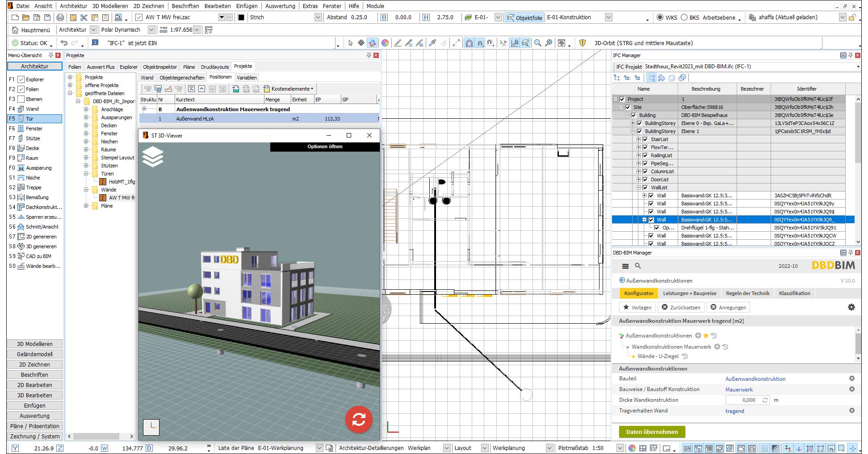Click the DBD-BIM Manager settings gear
This screenshot has height=454, width=868.
click(851, 307)
